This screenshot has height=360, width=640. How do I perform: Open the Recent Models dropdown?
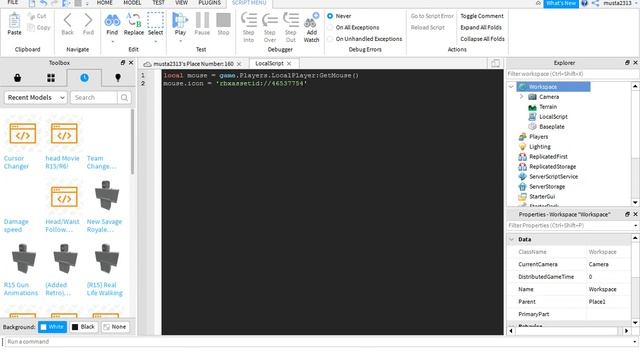[36, 98]
